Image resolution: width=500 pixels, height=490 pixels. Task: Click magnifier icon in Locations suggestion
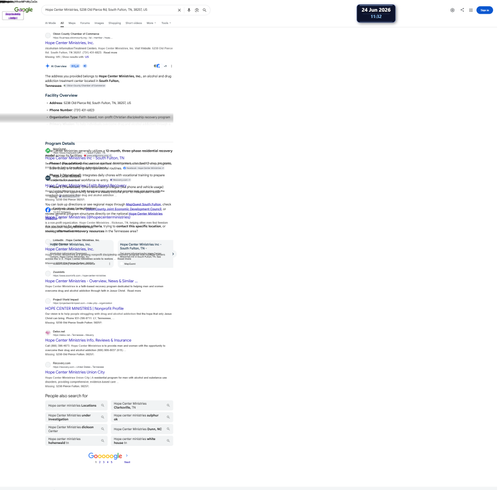tap(103, 406)
